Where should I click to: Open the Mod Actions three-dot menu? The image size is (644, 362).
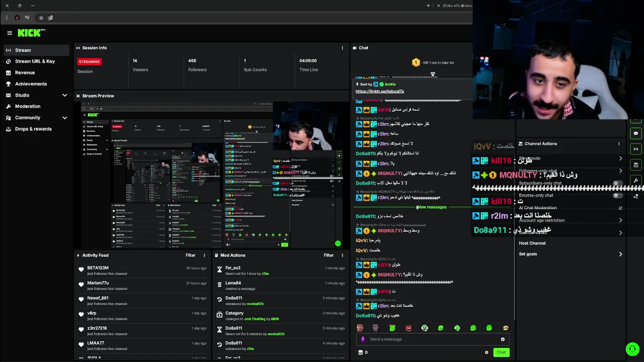(x=342, y=255)
